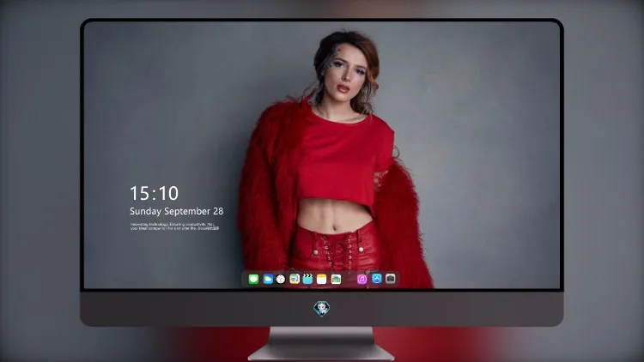
Task: Open the yellow Notes app in dock
Action: 322,279
